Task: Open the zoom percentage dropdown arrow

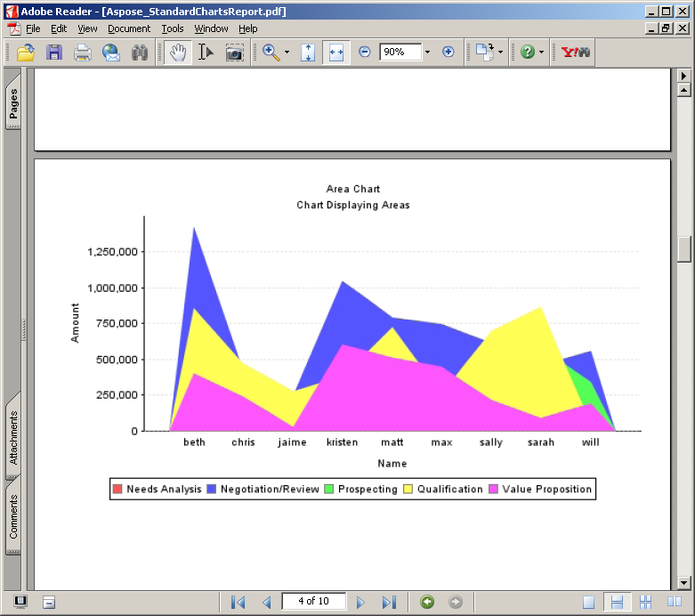Action: tap(427, 53)
